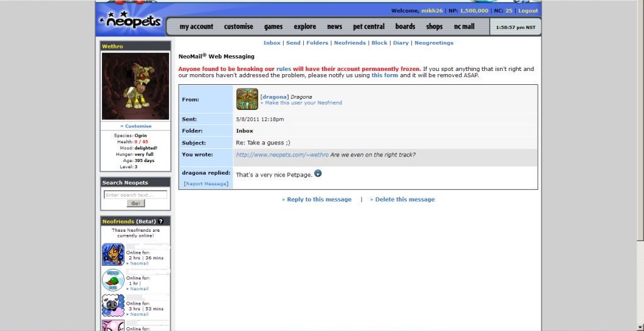Click the NC balance 25

click(x=509, y=11)
